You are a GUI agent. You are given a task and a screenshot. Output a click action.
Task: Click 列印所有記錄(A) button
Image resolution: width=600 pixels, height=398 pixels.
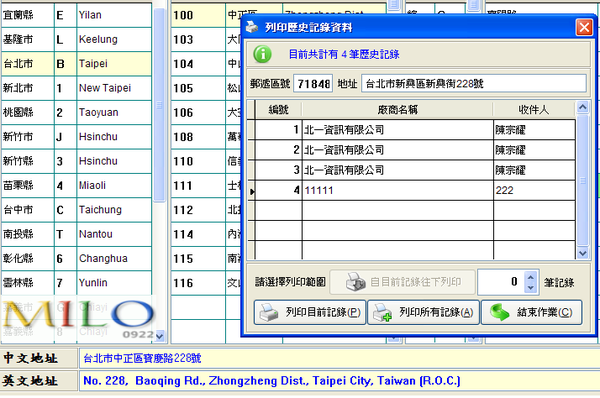tap(423, 312)
